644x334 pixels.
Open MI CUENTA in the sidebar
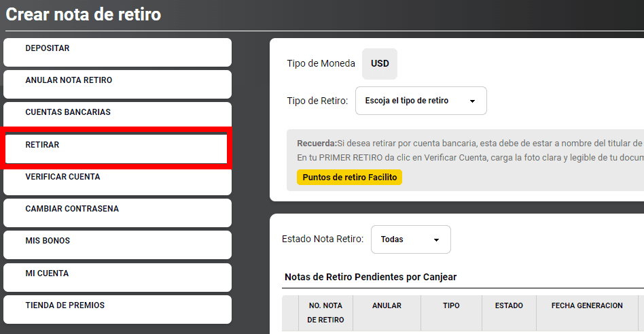(118, 278)
